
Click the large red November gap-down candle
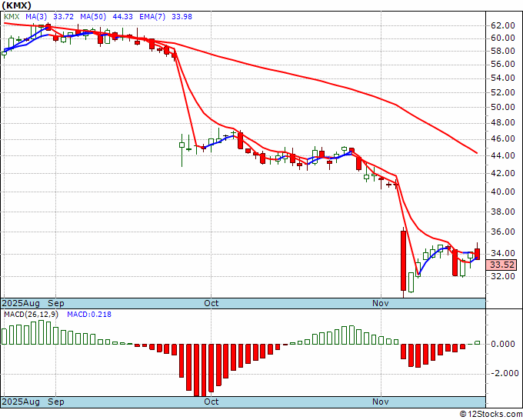403,261
